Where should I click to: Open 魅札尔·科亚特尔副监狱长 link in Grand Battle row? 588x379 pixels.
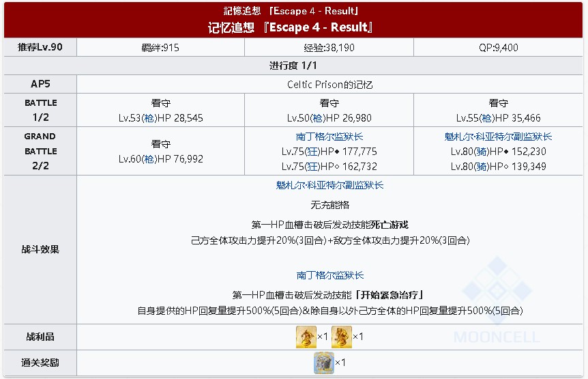498,137
